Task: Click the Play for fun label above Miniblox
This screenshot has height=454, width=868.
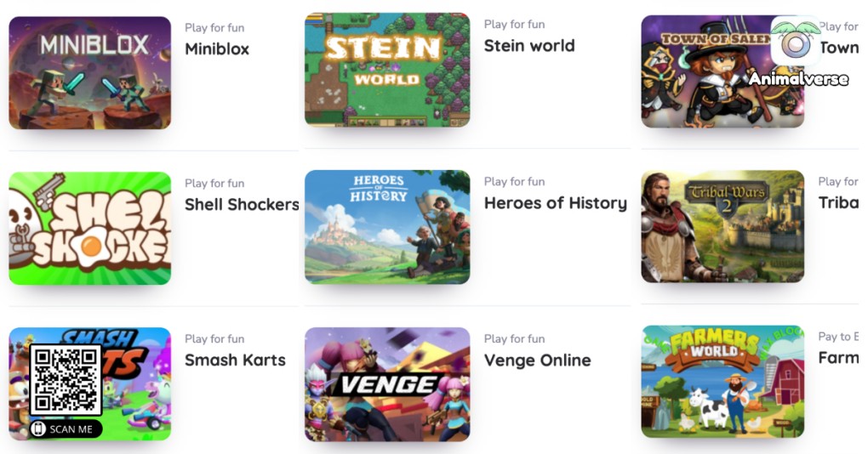Action: [214, 28]
